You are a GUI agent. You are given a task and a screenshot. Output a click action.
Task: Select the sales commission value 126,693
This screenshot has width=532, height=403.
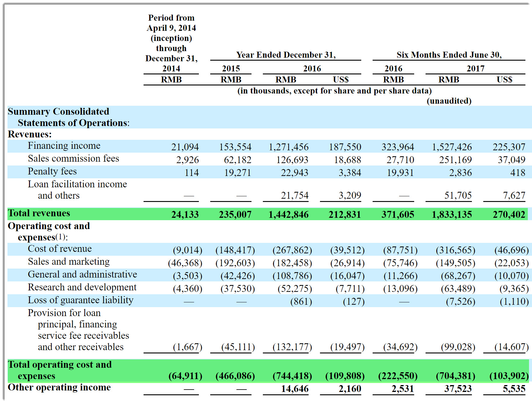point(292,160)
